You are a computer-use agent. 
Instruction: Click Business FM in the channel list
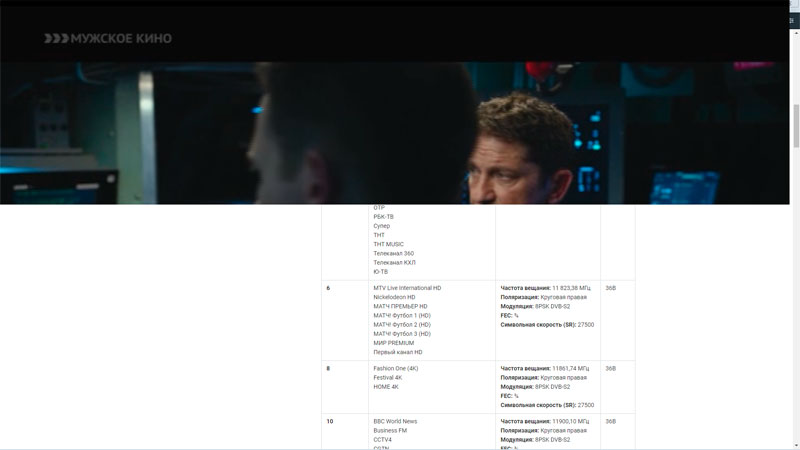(389, 430)
